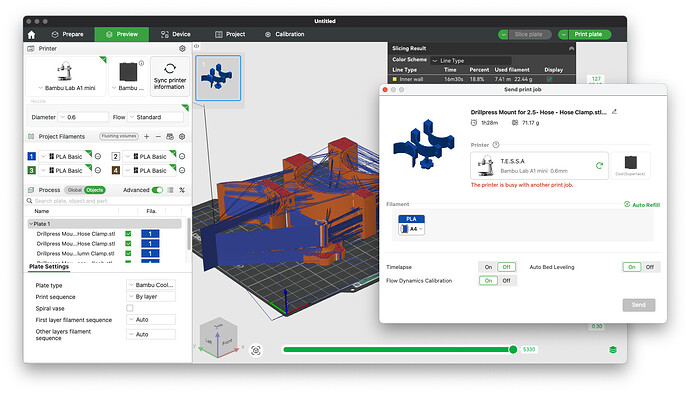Refresh T.E.S.S.A printer status
The height and width of the screenshot is (393, 690).
click(x=599, y=165)
